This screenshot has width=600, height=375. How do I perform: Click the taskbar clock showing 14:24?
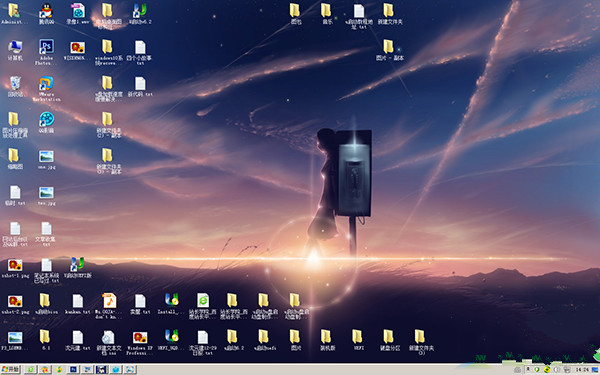[582, 370]
